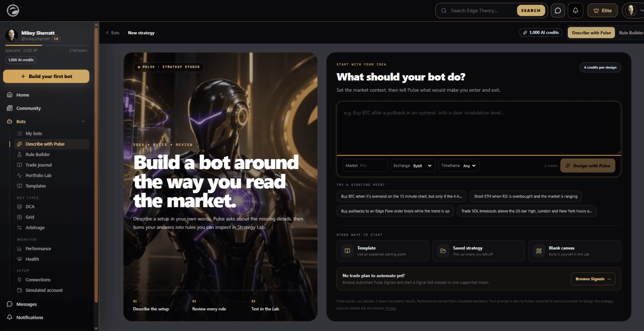Select the Grid bot type
The image size is (644, 331).
[30, 217]
